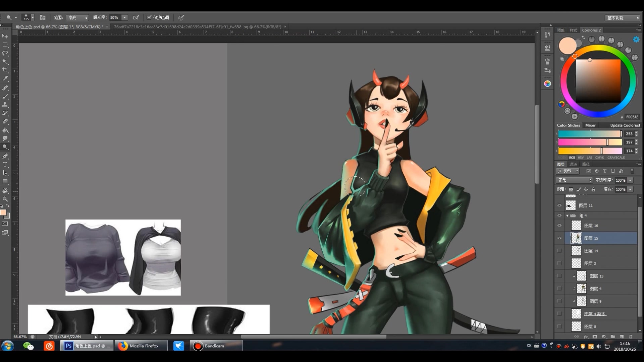Image resolution: width=644 pixels, height=362 pixels.
Task: Select the Hand tool
Action: (5, 191)
